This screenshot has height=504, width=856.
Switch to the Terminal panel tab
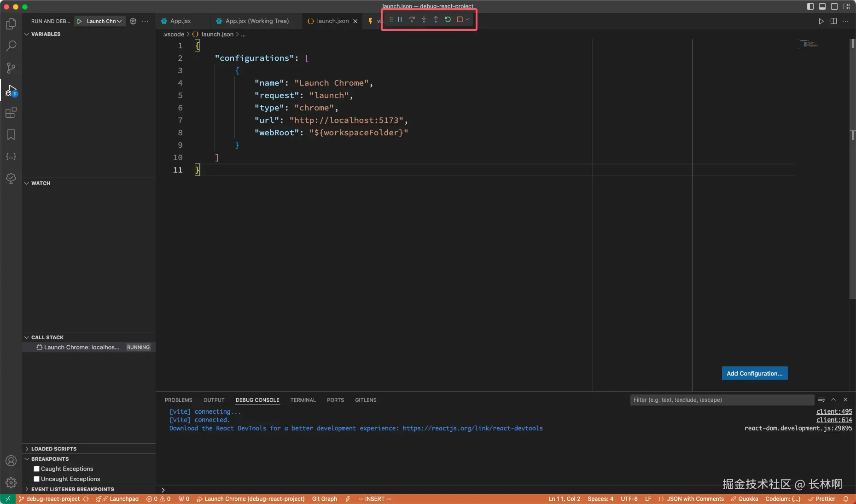point(303,400)
